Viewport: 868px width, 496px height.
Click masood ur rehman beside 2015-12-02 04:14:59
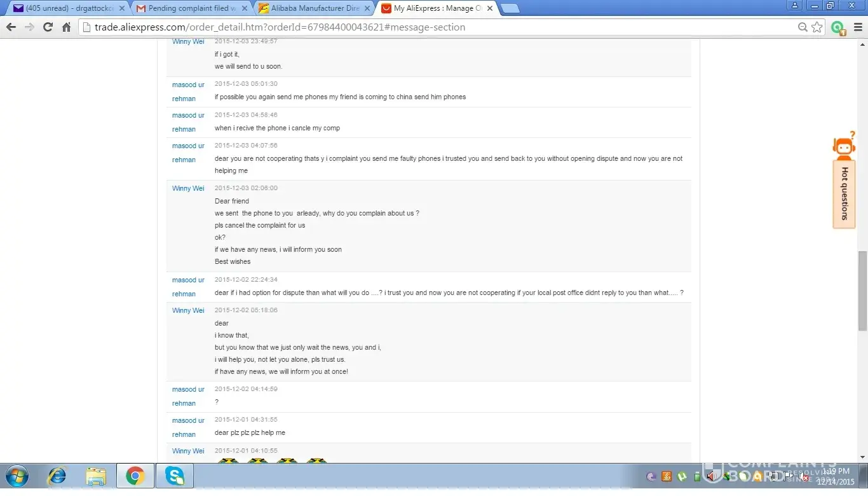click(x=188, y=396)
